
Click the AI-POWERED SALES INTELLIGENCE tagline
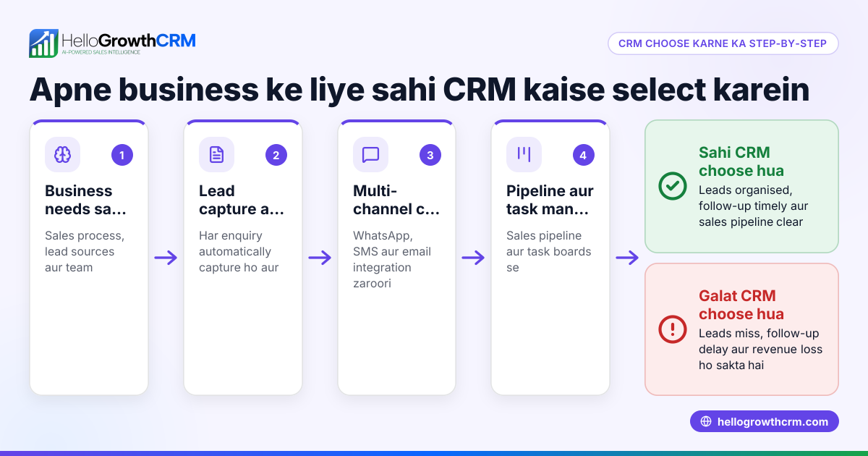click(101, 53)
